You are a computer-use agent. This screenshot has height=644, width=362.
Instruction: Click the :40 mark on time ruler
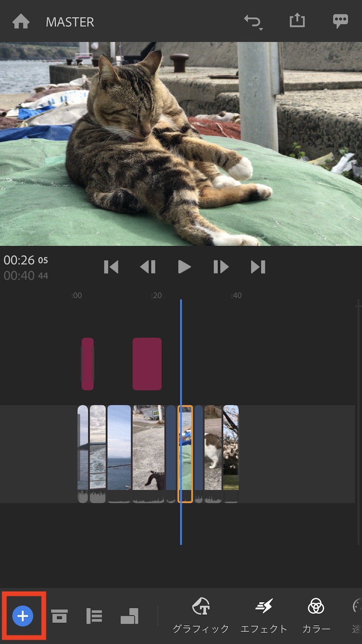(x=236, y=295)
